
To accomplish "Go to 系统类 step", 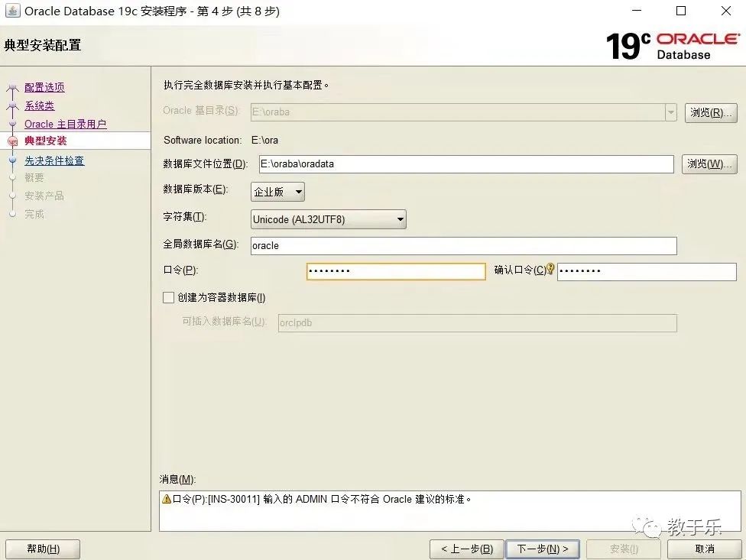I will (x=40, y=105).
